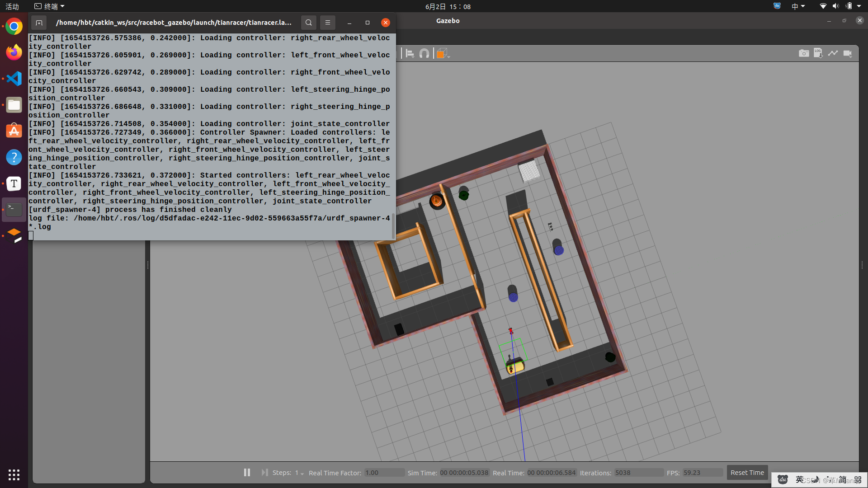
Task: Step the simulation forward once
Action: click(x=264, y=472)
